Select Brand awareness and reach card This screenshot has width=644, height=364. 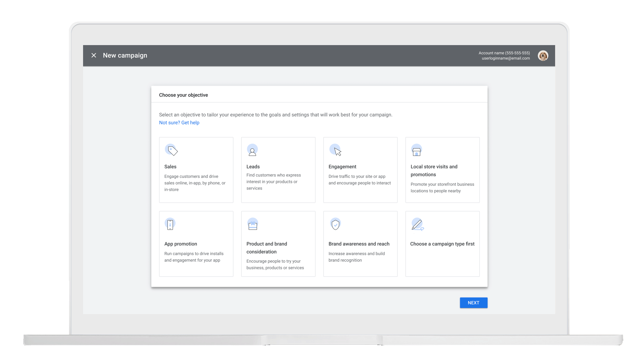361,243
